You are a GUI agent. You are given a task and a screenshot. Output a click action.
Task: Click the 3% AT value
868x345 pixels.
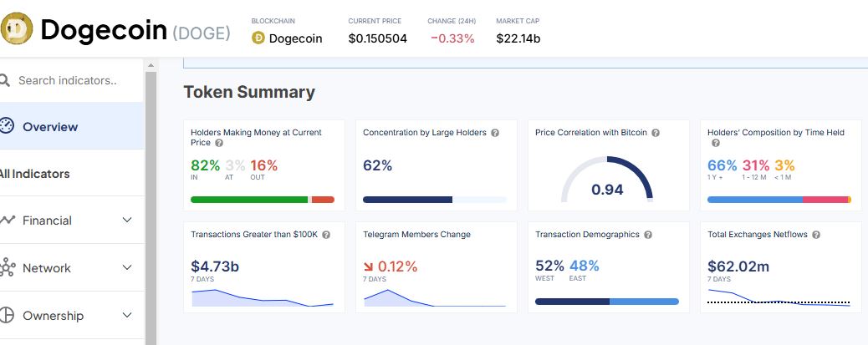[235, 165]
